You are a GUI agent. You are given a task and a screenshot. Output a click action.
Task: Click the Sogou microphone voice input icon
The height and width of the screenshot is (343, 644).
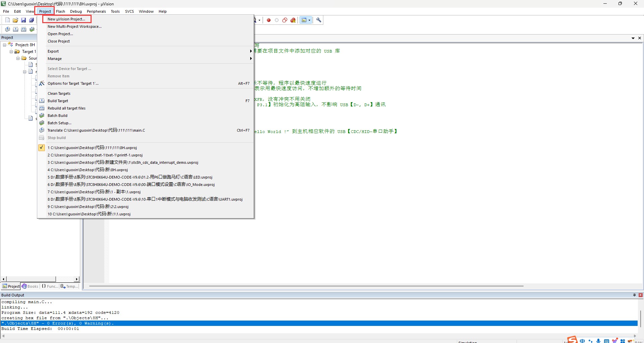click(598, 341)
